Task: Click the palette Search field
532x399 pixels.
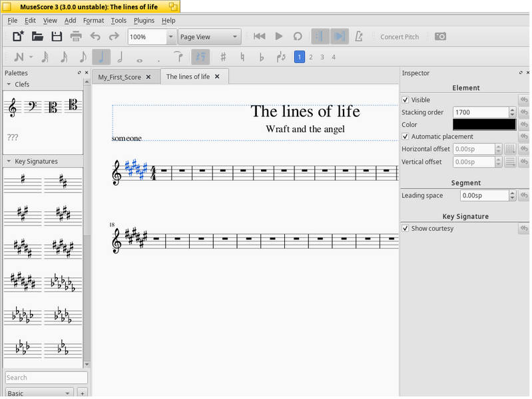Action: [x=47, y=377]
